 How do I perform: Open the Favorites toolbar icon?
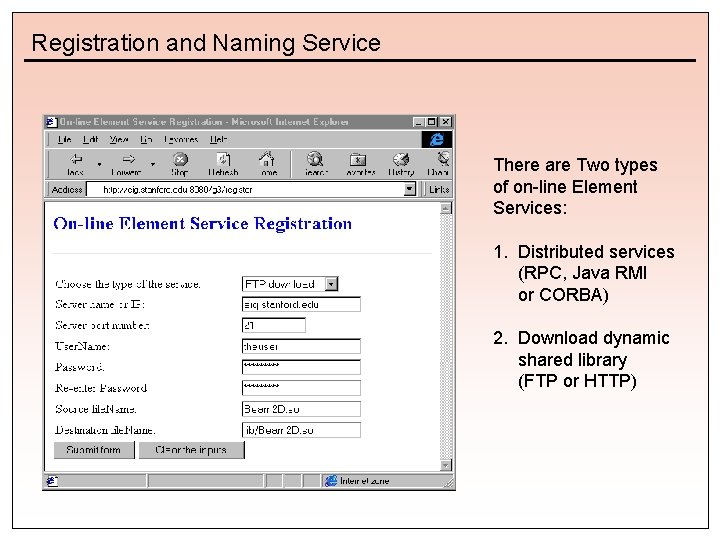pyautogui.click(x=358, y=159)
